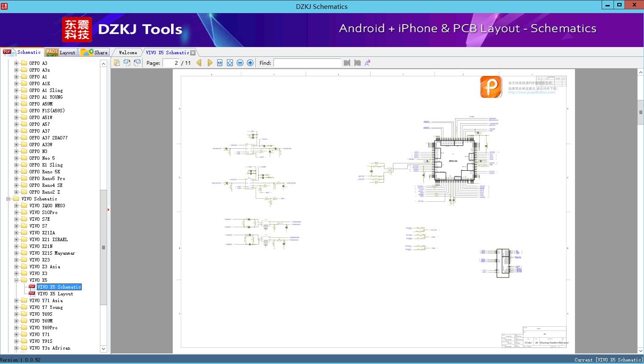Expand the VIVO IQOO NEO3 folder
Image resolution: width=644 pixels, height=364 pixels.
pos(16,206)
